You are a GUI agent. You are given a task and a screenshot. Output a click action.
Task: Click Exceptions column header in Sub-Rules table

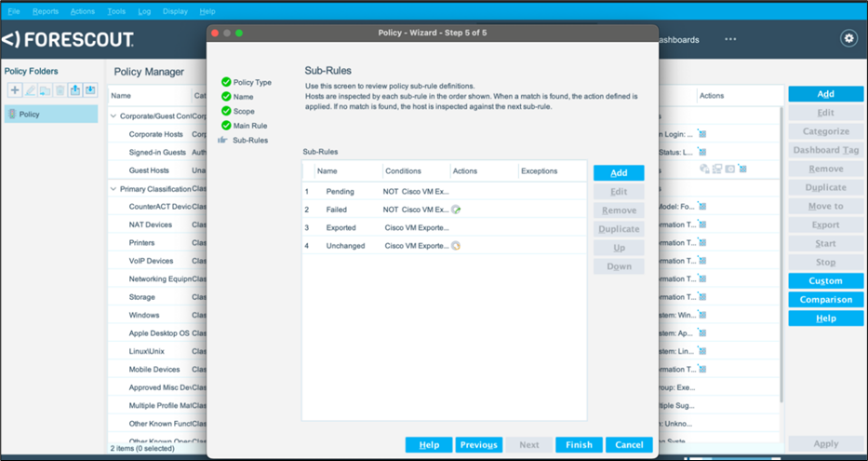[x=552, y=170]
